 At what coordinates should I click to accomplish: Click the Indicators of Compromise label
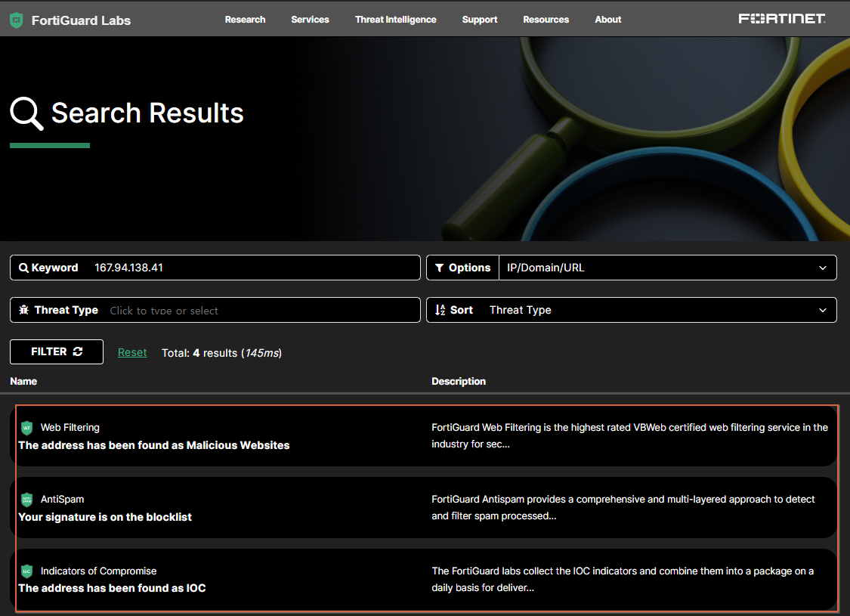99,571
